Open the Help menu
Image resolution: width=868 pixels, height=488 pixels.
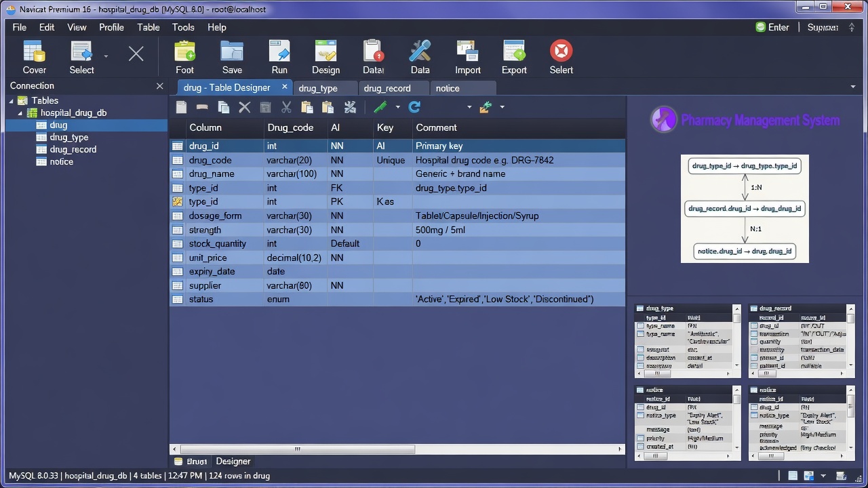click(x=217, y=27)
